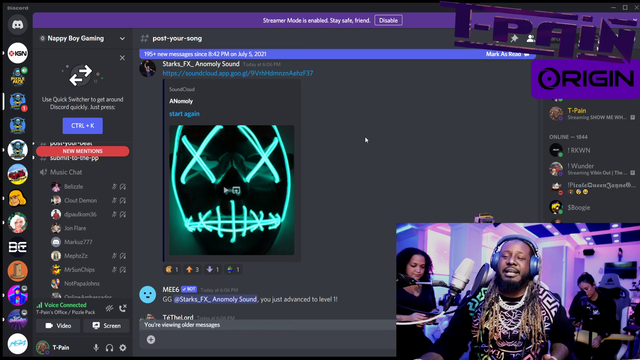
Task: Click the last reaction emoji on post
Action: [x=233, y=269]
